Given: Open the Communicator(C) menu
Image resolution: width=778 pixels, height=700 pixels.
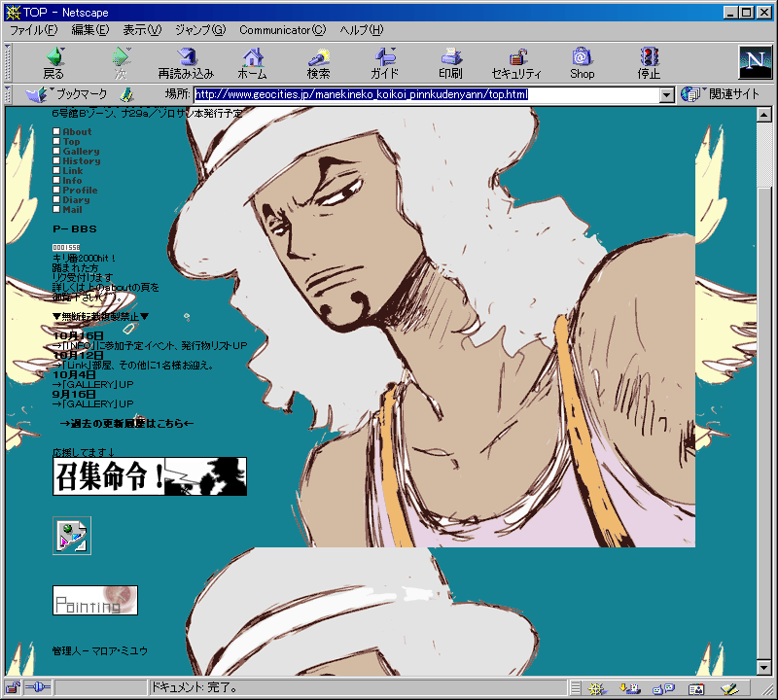Looking at the screenshot, I should (x=283, y=30).
